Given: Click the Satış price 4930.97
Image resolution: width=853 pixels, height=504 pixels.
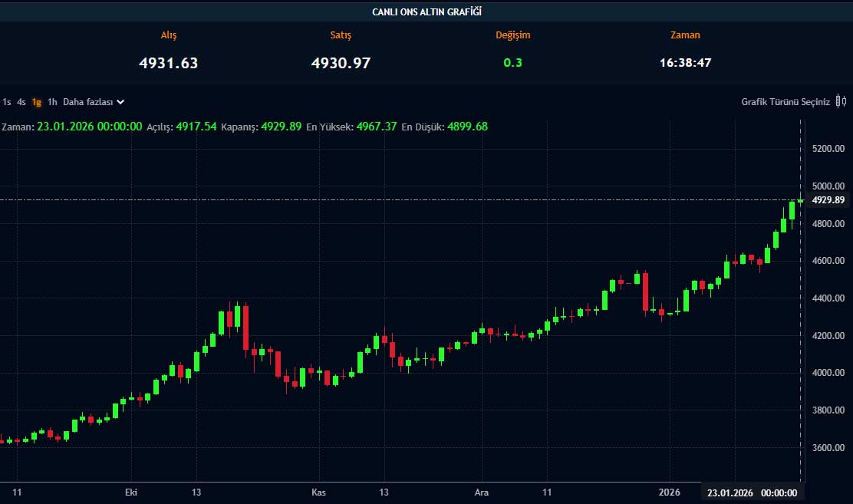Looking at the screenshot, I should pos(341,63).
